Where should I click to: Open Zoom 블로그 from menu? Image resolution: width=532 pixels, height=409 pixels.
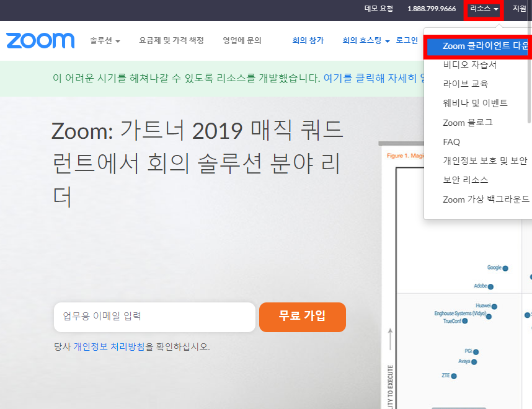pyautogui.click(x=468, y=123)
